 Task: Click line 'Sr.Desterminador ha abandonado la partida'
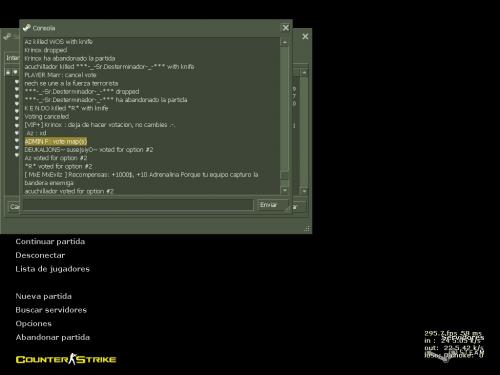[106, 100]
